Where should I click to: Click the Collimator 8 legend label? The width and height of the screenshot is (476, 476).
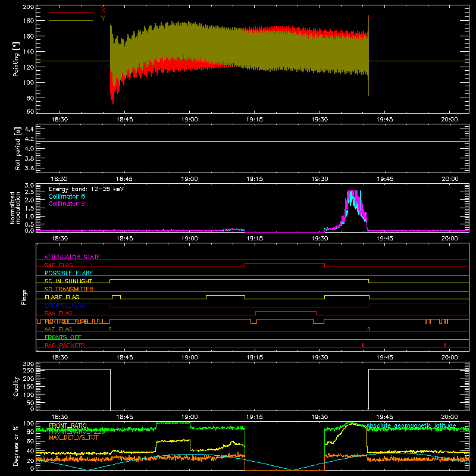(x=67, y=196)
